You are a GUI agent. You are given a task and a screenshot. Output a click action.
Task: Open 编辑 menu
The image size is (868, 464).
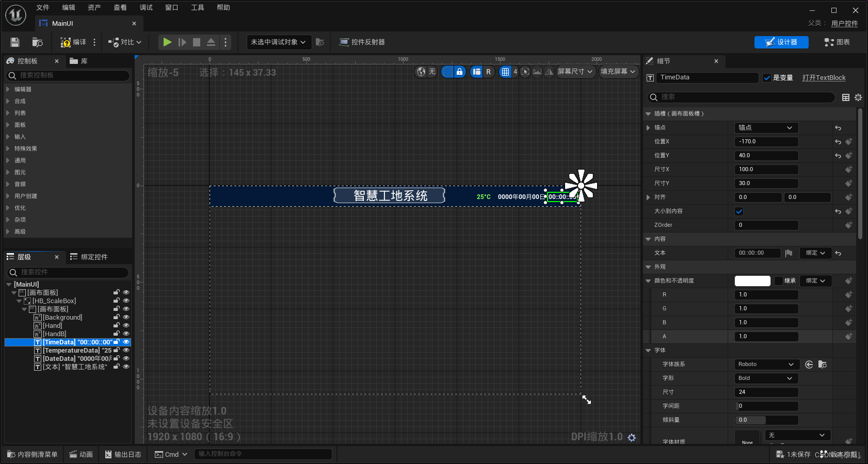pyautogui.click(x=69, y=7)
